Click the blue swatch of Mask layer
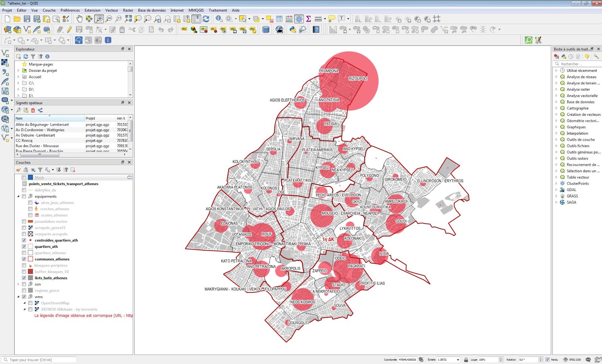602x364 pixels. click(x=30, y=177)
